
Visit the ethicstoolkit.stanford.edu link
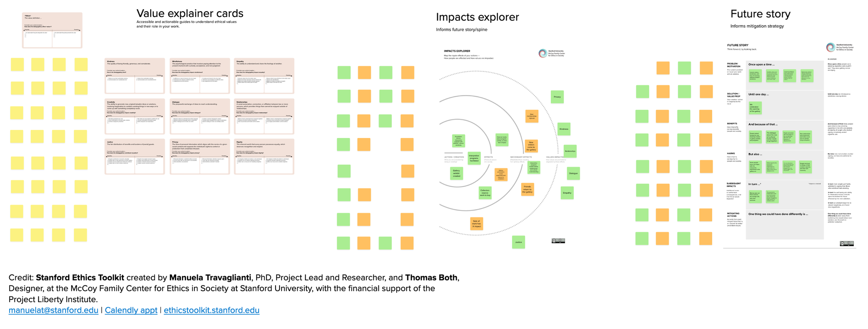point(211,310)
